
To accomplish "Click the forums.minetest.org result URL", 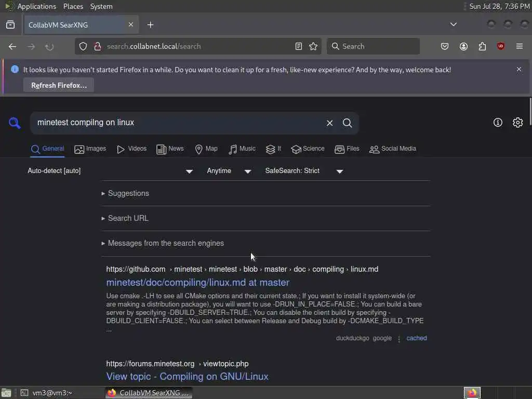I will coord(178,364).
